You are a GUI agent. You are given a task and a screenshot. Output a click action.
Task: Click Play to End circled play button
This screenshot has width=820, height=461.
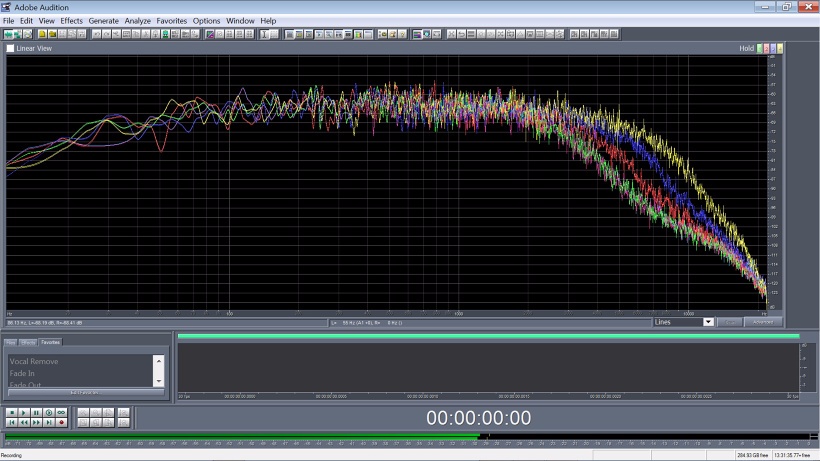click(49, 412)
